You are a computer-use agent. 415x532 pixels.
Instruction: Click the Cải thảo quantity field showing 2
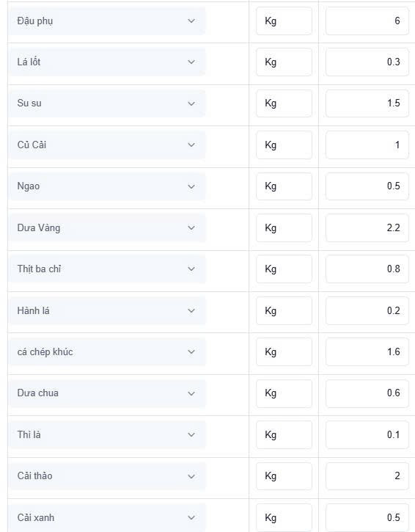coord(367,476)
